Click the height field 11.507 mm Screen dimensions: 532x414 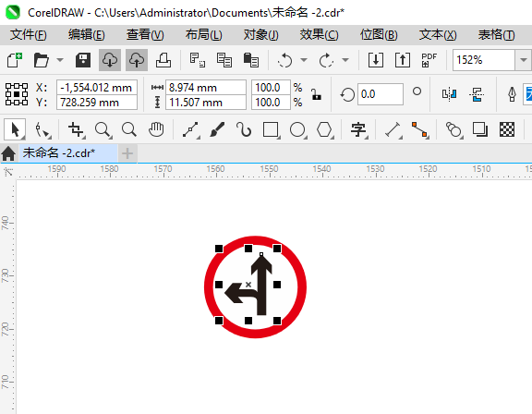(206, 103)
